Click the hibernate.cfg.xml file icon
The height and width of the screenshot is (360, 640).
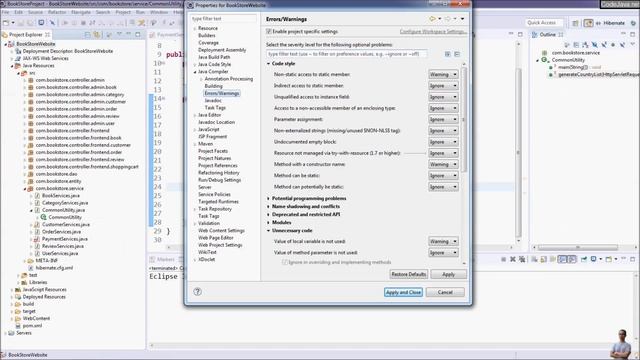pos(31,268)
